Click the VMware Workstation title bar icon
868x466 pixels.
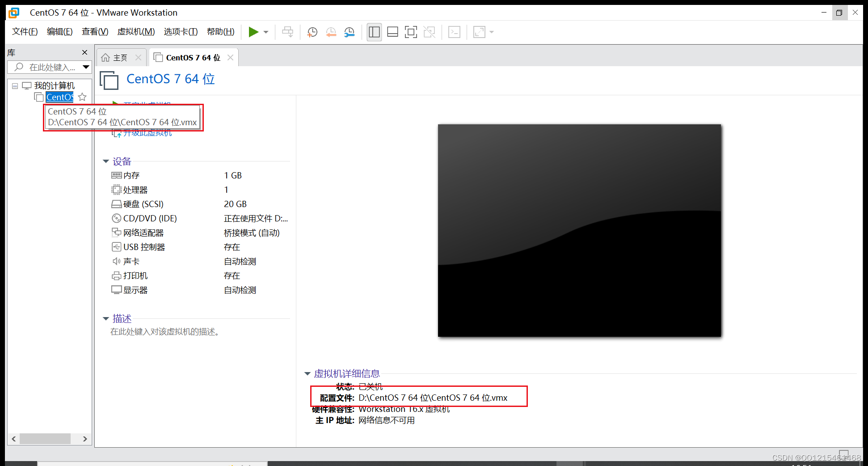click(14, 13)
